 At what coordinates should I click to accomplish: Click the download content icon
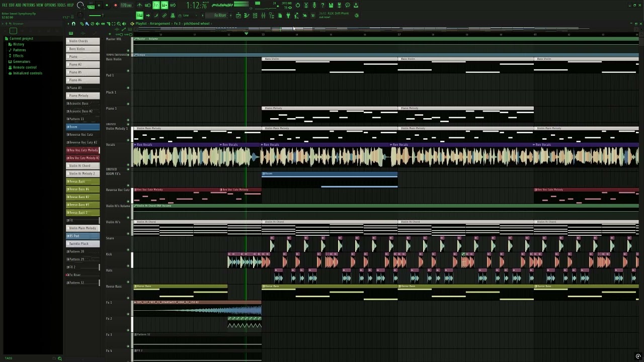pyautogui.click(x=356, y=5)
